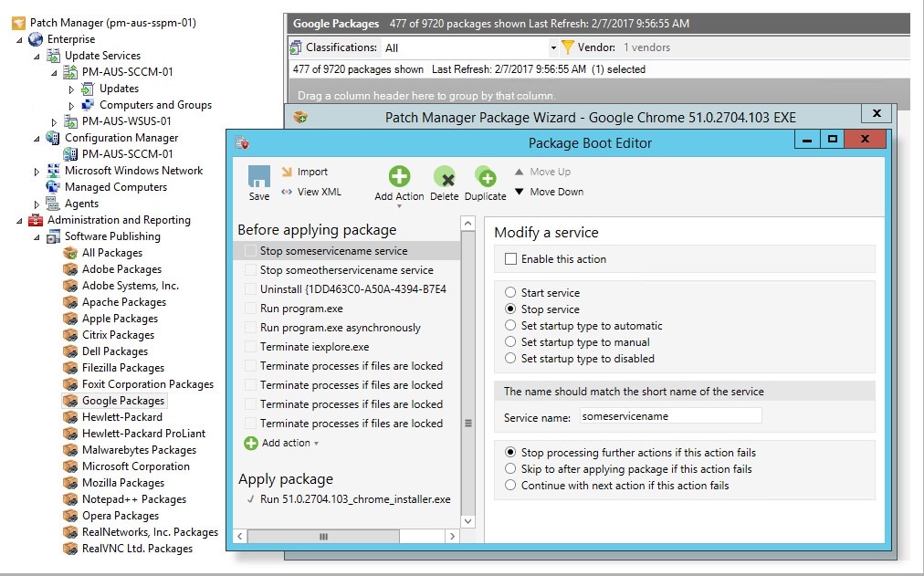Click the All Packages box icon
Screen dimensions: 924x576
[70, 253]
